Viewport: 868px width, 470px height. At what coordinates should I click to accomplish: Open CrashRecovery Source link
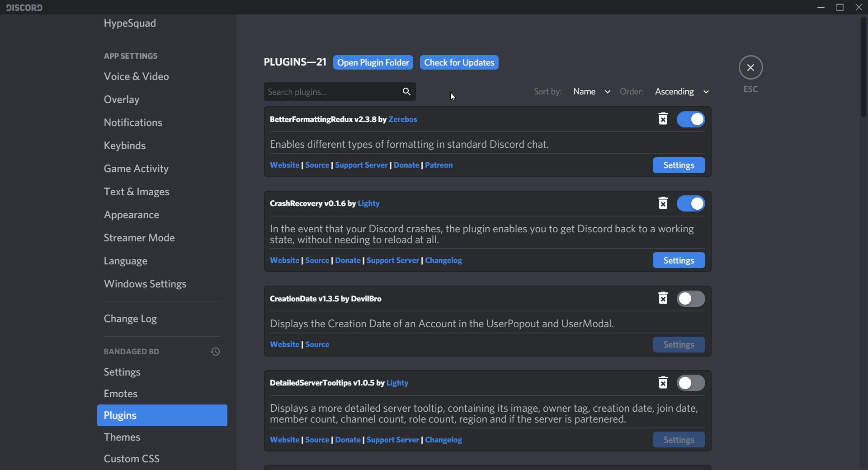tap(317, 260)
